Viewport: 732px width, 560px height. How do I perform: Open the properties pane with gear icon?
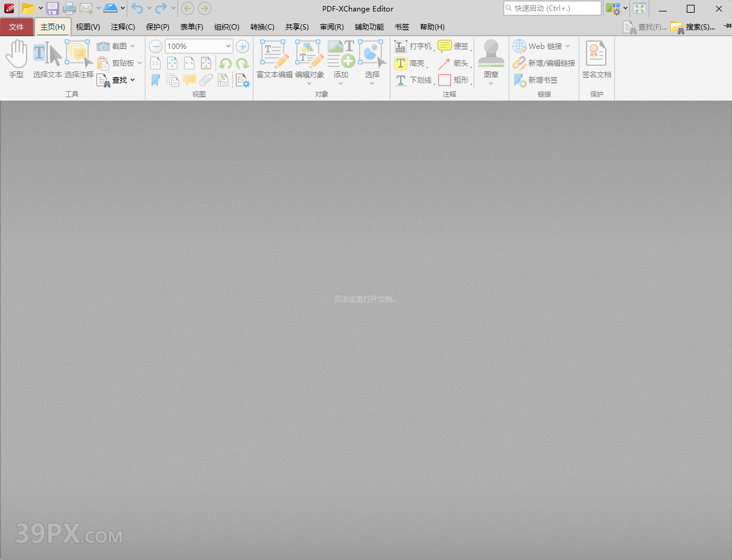pyautogui.click(x=243, y=80)
